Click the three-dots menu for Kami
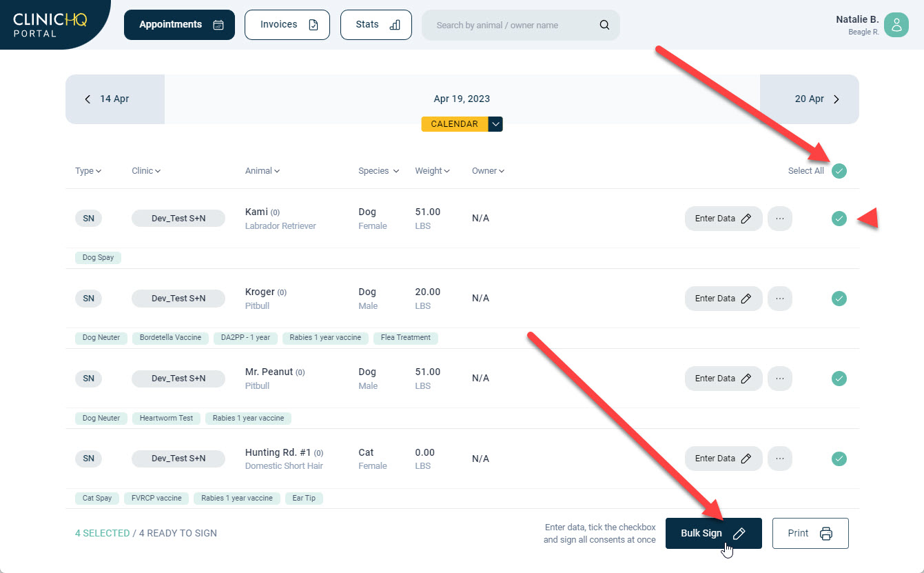The width and height of the screenshot is (924, 573). click(779, 219)
